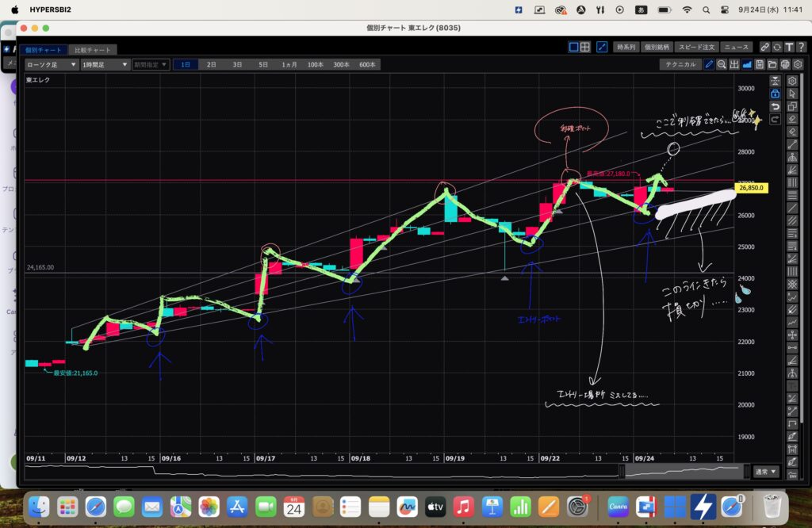Select the pencil drawing tool icon
Viewport: 812px width, 528px height.
point(710,64)
